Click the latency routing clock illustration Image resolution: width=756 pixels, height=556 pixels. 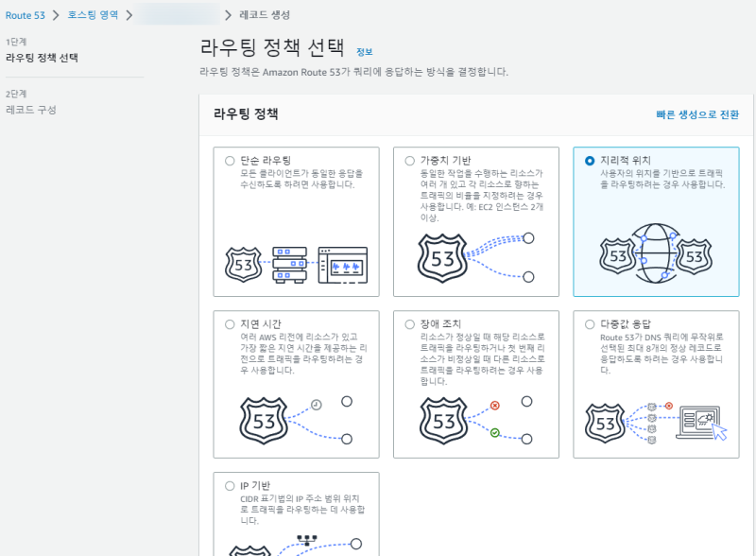317,405
